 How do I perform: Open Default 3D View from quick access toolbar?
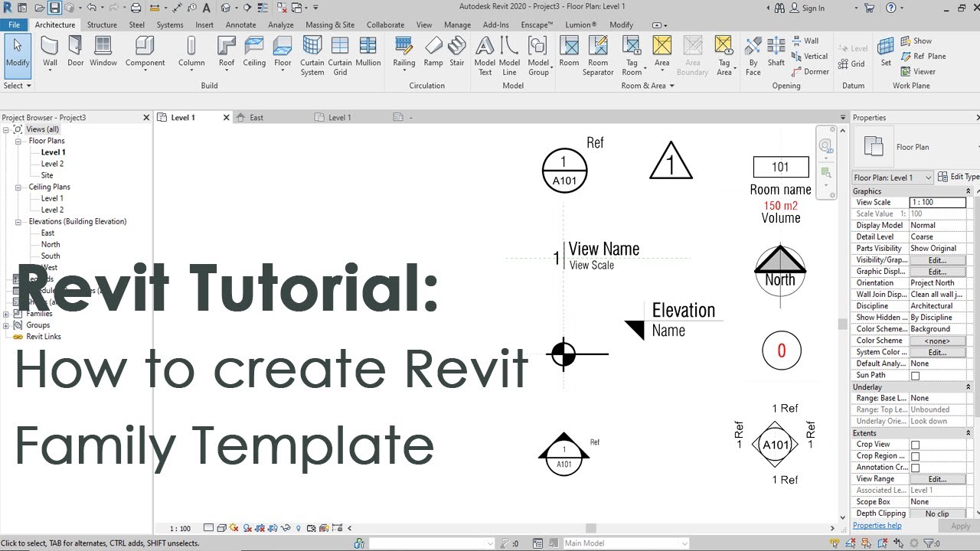pyautogui.click(x=226, y=8)
